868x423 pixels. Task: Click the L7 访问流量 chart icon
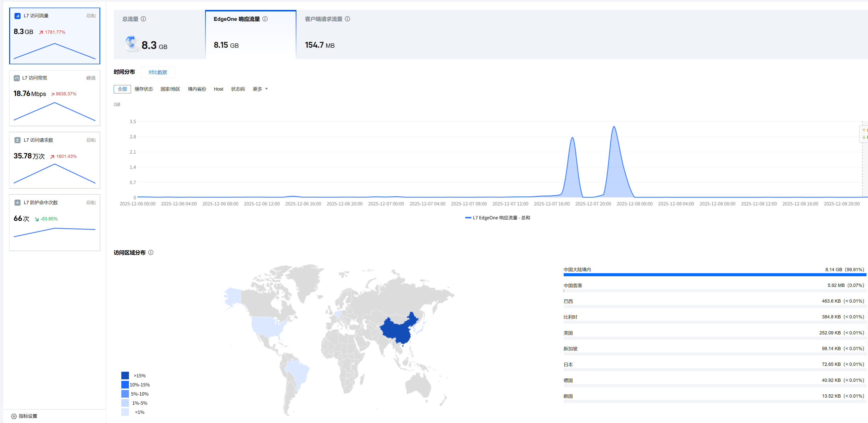(x=18, y=16)
